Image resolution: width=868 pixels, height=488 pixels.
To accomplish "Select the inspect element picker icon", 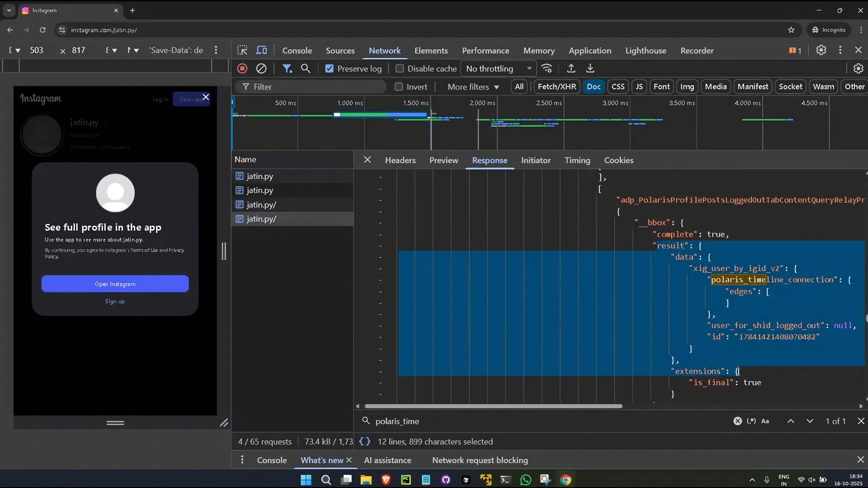I will (242, 50).
